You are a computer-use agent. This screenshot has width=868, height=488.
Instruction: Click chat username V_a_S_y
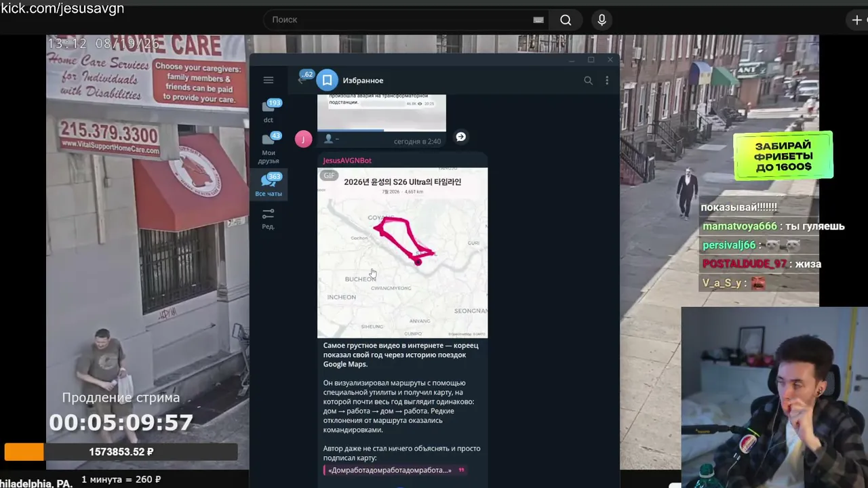tap(722, 283)
